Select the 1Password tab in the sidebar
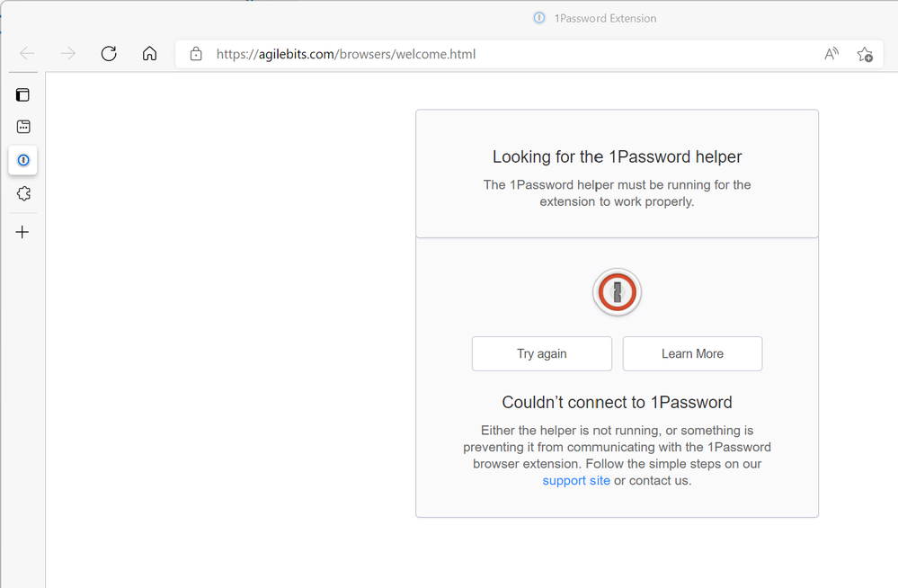Image resolution: width=898 pixels, height=588 pixels. point(23,160)
